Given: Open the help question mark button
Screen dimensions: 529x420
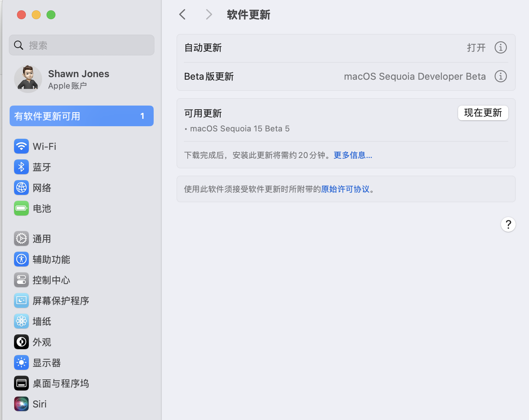Looking at the screenshot, I should 508,224.
